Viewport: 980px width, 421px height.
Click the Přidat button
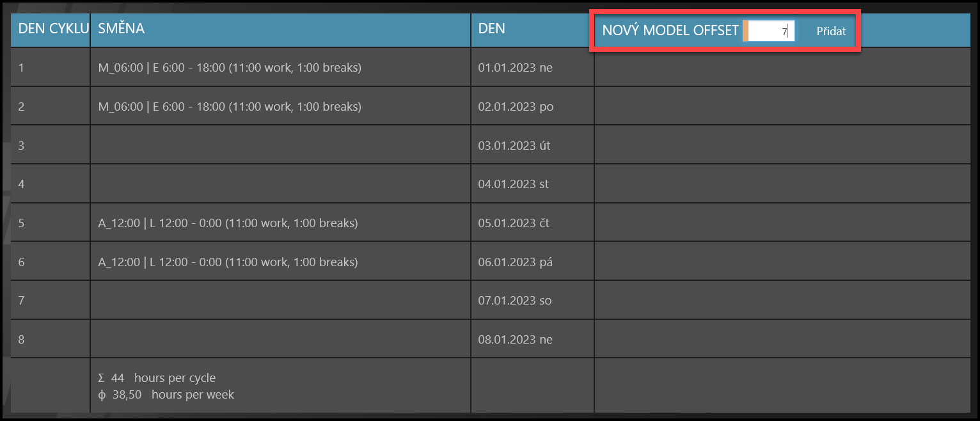point(831,31)
